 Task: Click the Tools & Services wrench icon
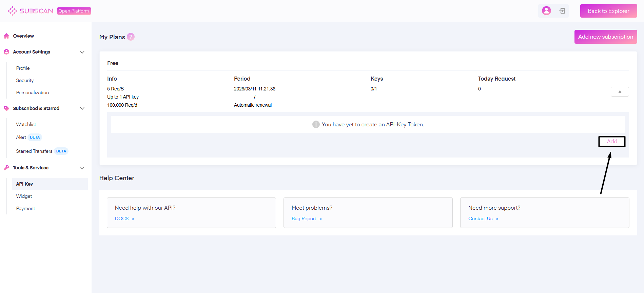6,168
